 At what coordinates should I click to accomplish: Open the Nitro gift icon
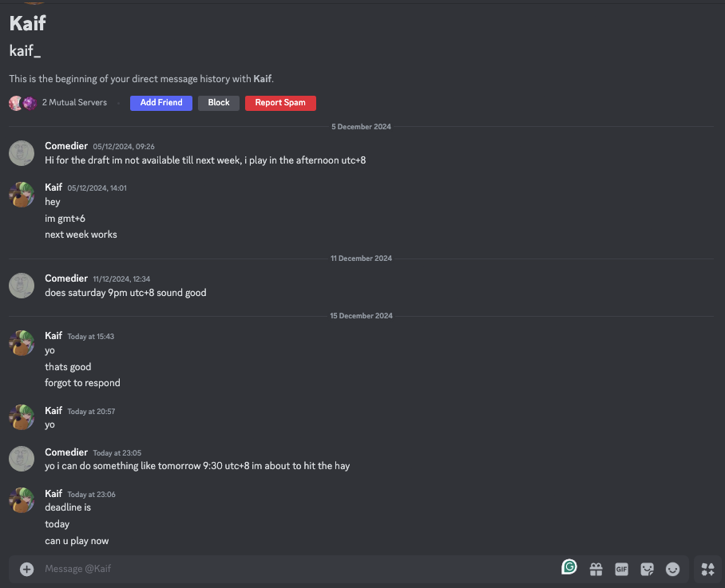click(x=596, y=570)
